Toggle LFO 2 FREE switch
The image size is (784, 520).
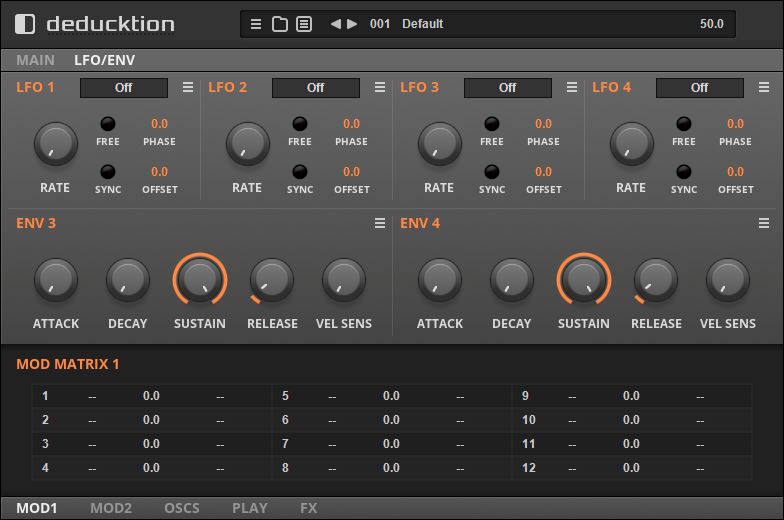[x=300, y=124]
